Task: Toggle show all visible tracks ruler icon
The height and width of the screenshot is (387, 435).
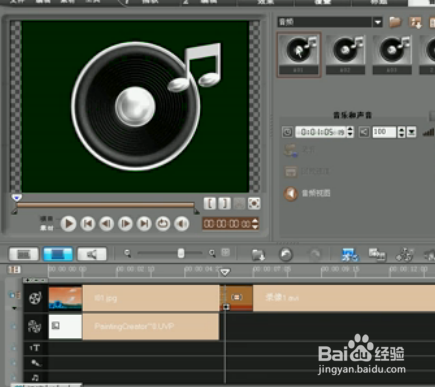Action: click(x=14, y=270)
